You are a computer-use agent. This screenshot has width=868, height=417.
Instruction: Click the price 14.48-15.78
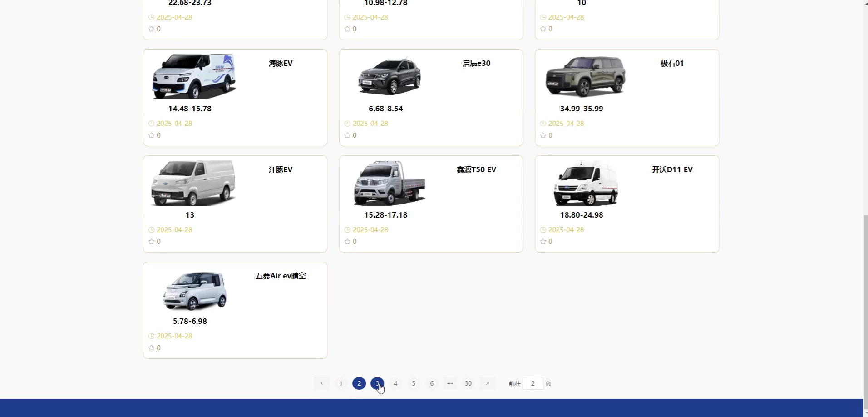click(x=190, y=109)
